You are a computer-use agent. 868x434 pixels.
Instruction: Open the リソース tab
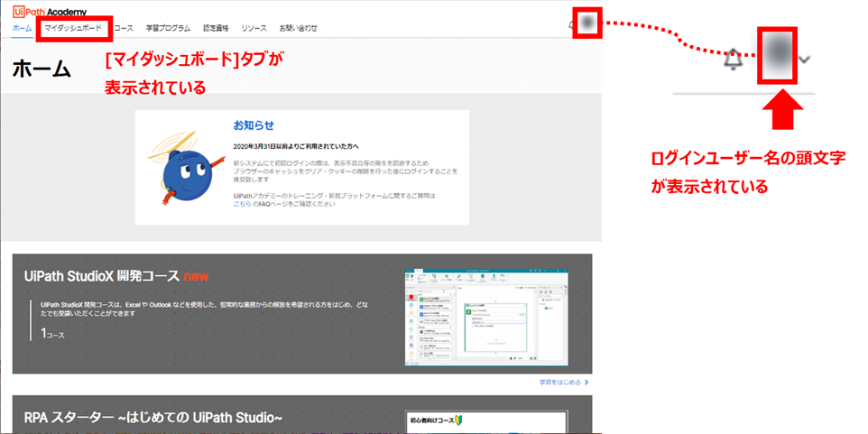pos(254,28)
